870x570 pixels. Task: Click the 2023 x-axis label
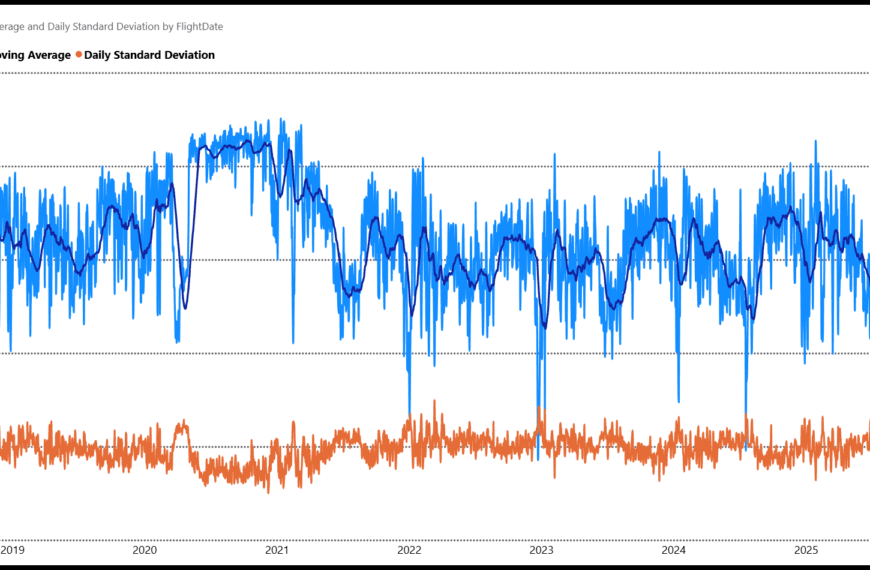tap(541, 550)
